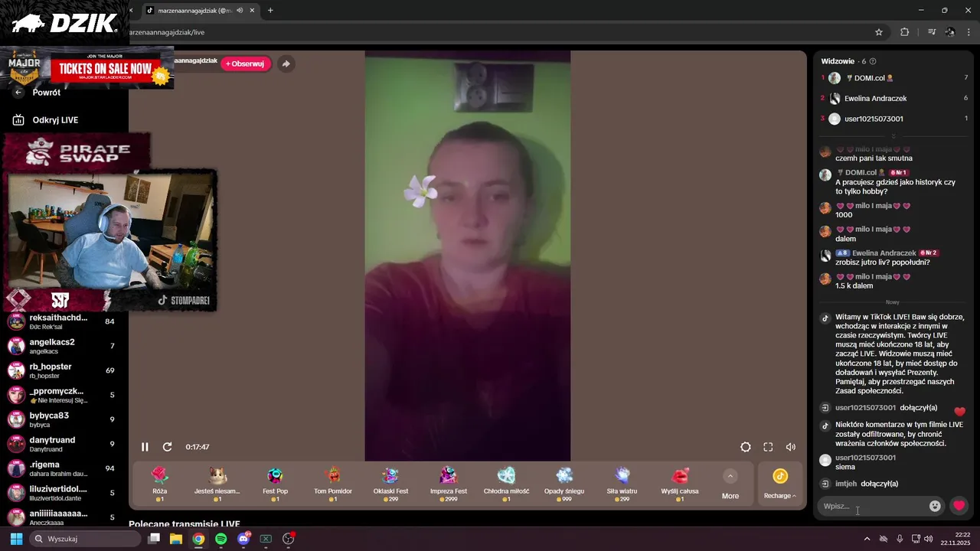Enter fullscreen mode on the video
980x551 pixels.
[x=768, y=447]
